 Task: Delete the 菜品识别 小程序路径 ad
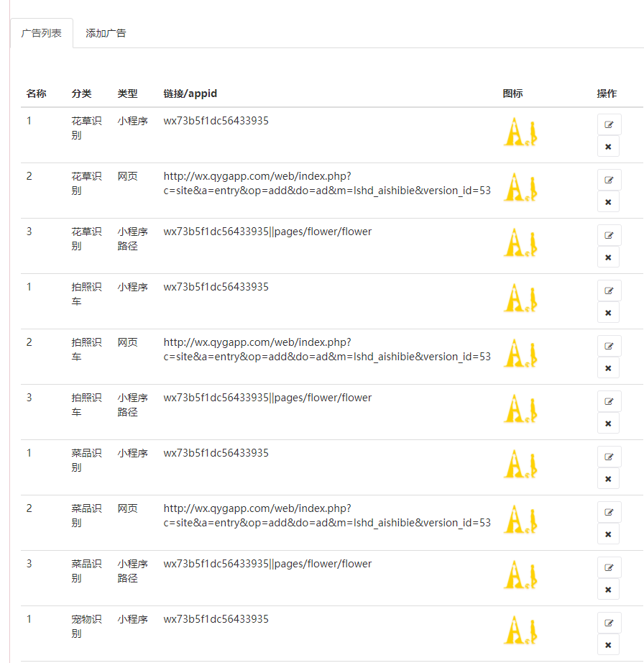click(609, 590)
